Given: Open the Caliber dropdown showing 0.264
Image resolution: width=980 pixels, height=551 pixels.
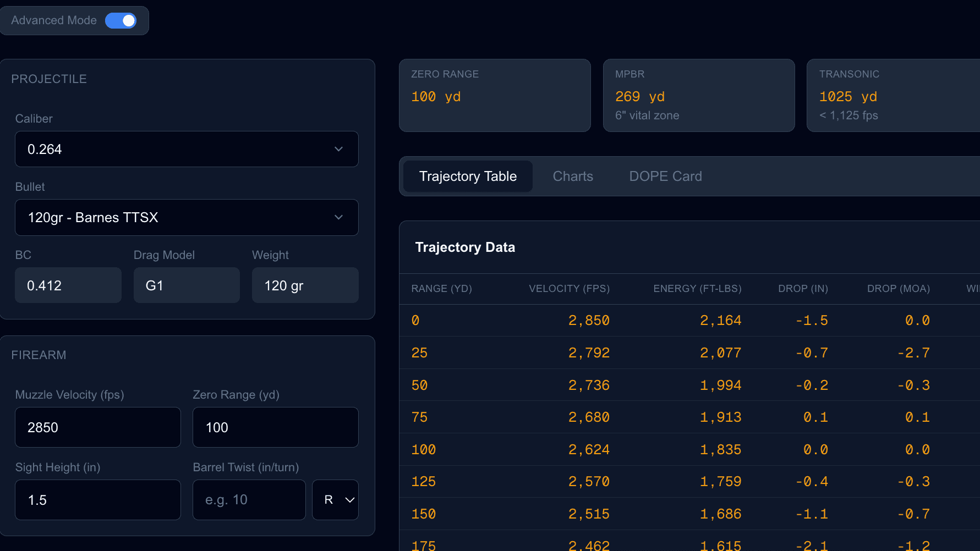Looking at the screenshot, I should click(187, 149).
